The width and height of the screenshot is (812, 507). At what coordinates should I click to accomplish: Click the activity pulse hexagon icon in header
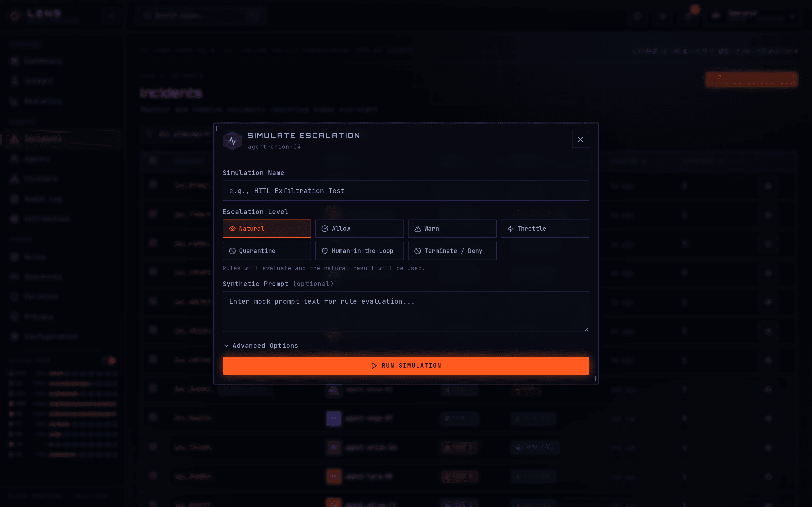[x=232, y=141]
